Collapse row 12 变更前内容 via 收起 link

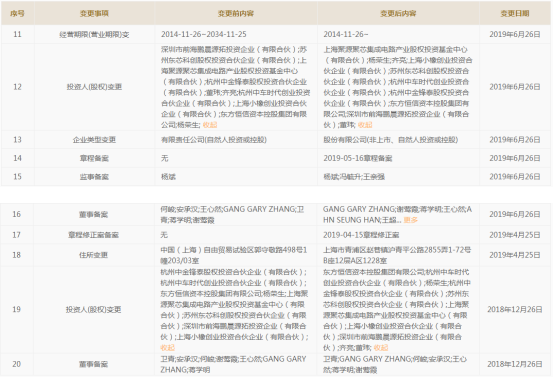pos(210,125)
